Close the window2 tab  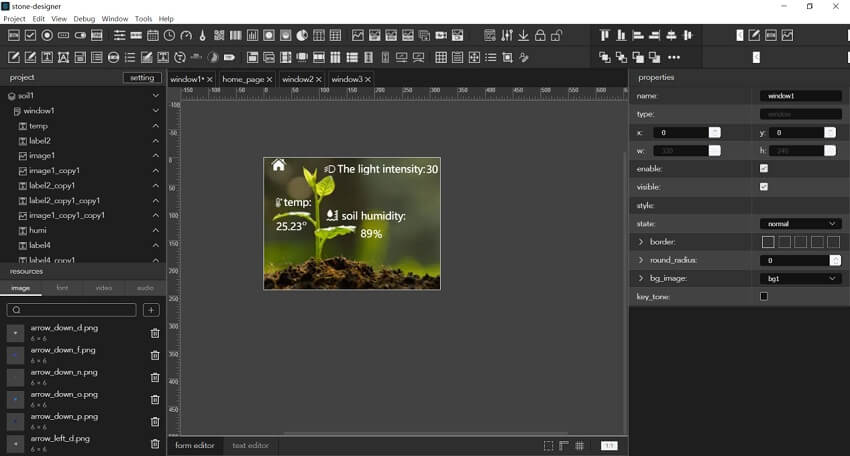point(319,79)
